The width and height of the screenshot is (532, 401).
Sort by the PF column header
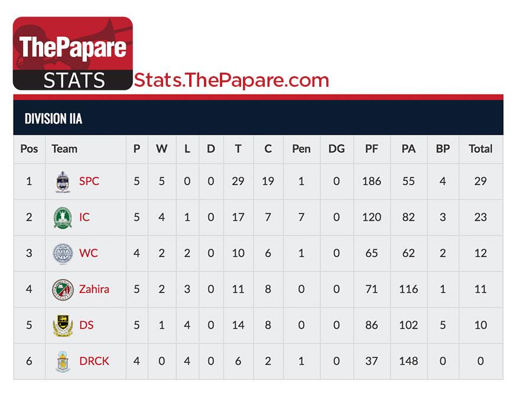tap(372, 149)
